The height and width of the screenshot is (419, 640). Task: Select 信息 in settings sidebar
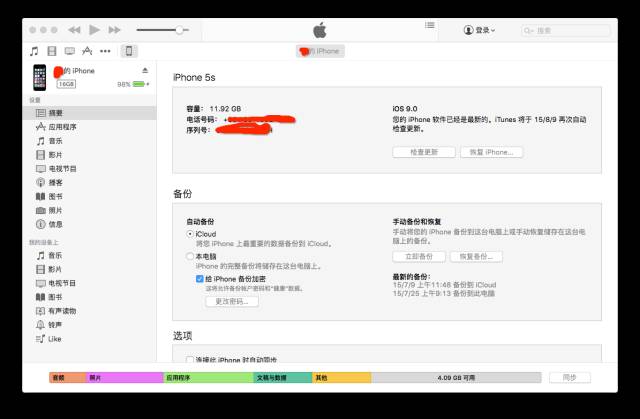click(90, 224)
